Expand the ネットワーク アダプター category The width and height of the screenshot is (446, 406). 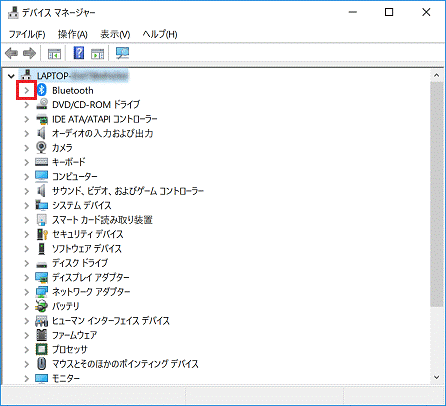pyautogui.click(x=27, y=292)
